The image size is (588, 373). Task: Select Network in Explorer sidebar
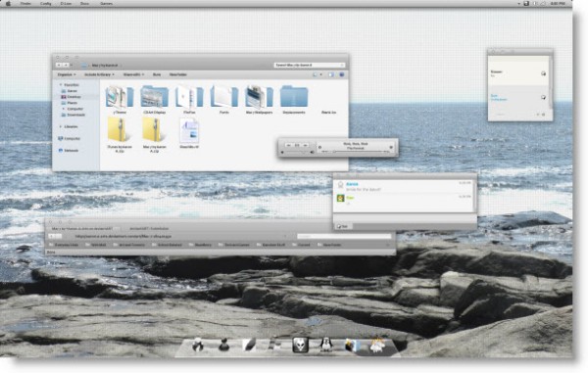pos(69,150)
